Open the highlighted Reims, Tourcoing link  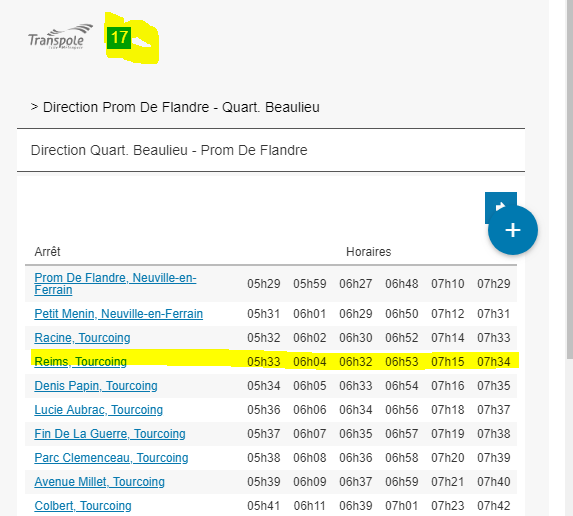80,362
